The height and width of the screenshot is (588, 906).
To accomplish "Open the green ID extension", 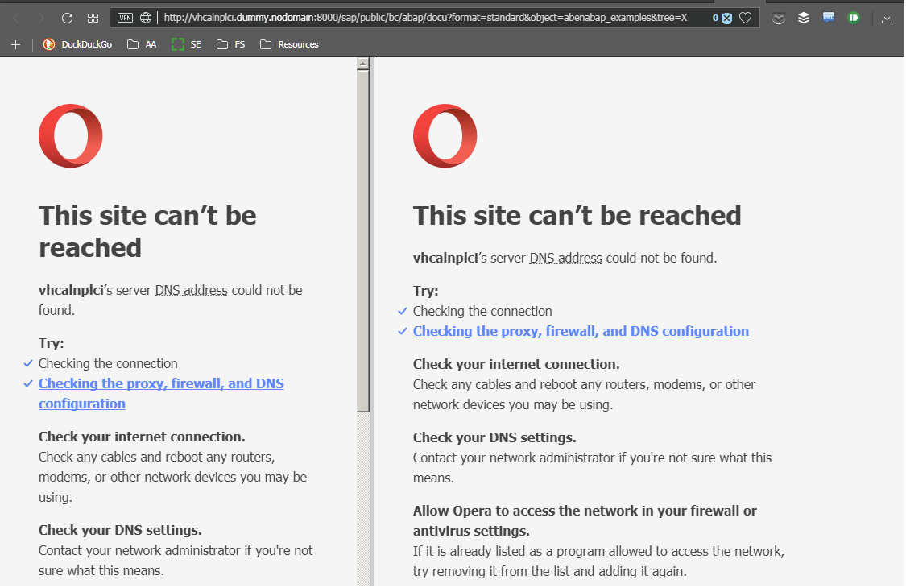I will (854, 18).
